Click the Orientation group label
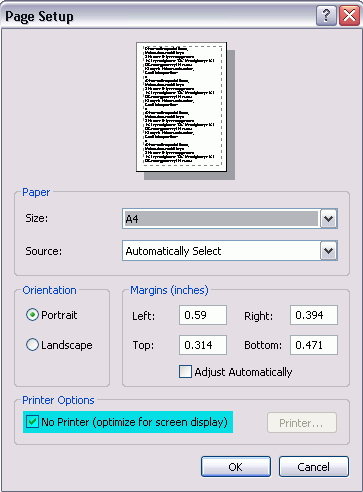 point(49,290)
